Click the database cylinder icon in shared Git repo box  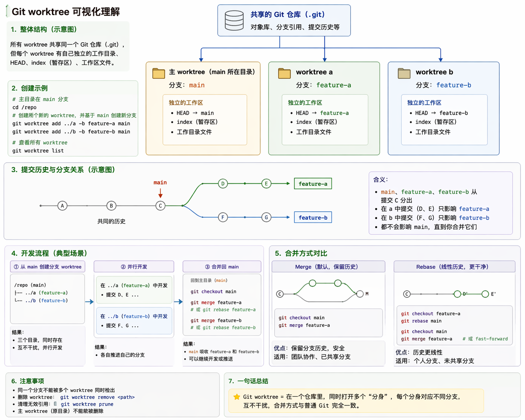[x=234, y=21]
